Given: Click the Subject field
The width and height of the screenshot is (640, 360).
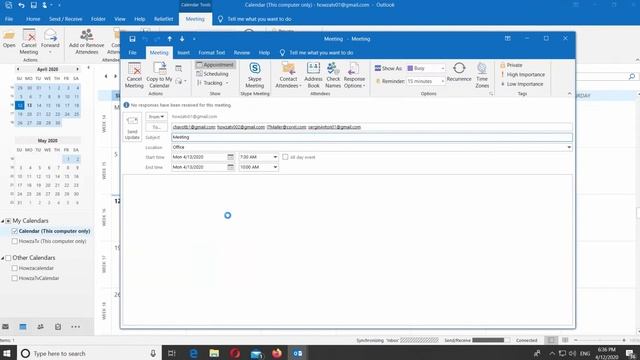Looking at the screenshot, I should (371, 137).
